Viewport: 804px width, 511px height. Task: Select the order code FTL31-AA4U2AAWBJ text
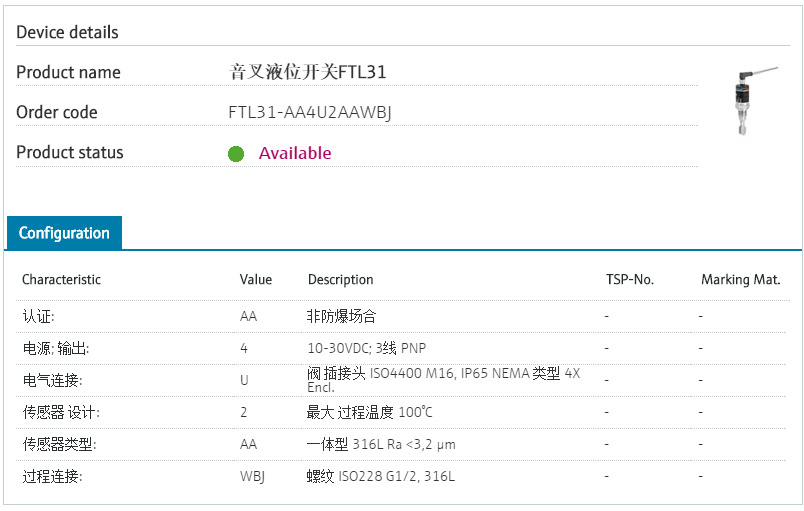tap(309, 113)
